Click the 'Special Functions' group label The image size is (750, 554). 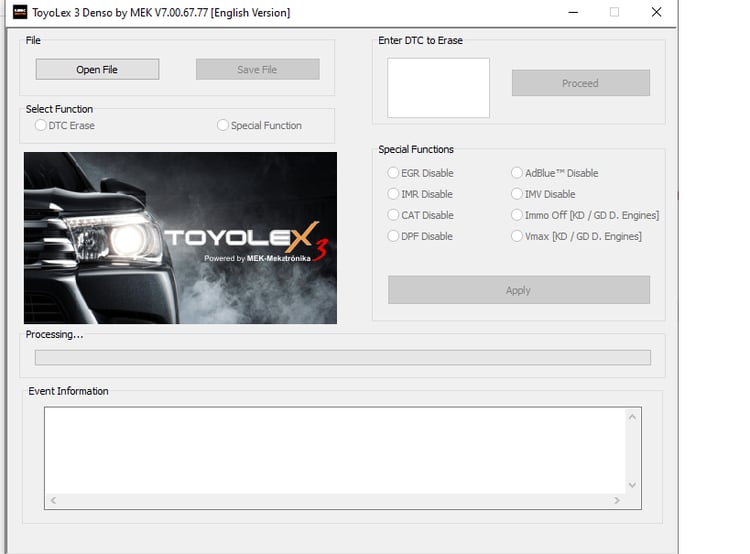pyautogui.click(x=416, y=149)
